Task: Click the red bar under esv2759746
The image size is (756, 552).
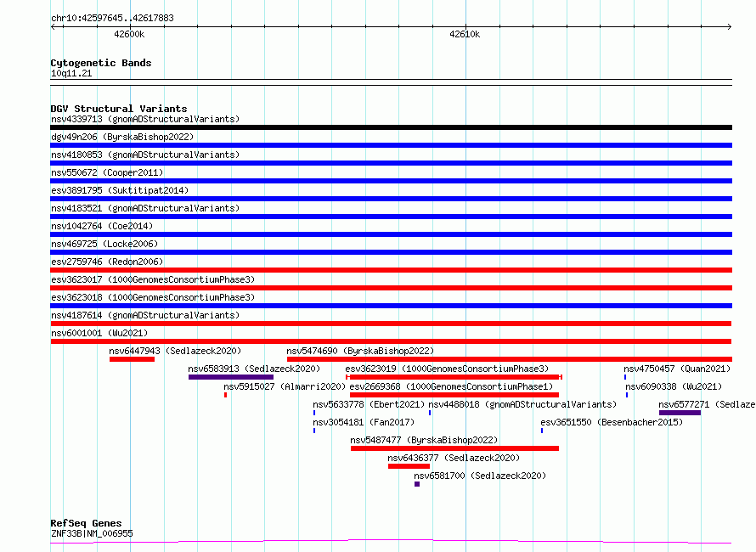Action: coord(391,270)
